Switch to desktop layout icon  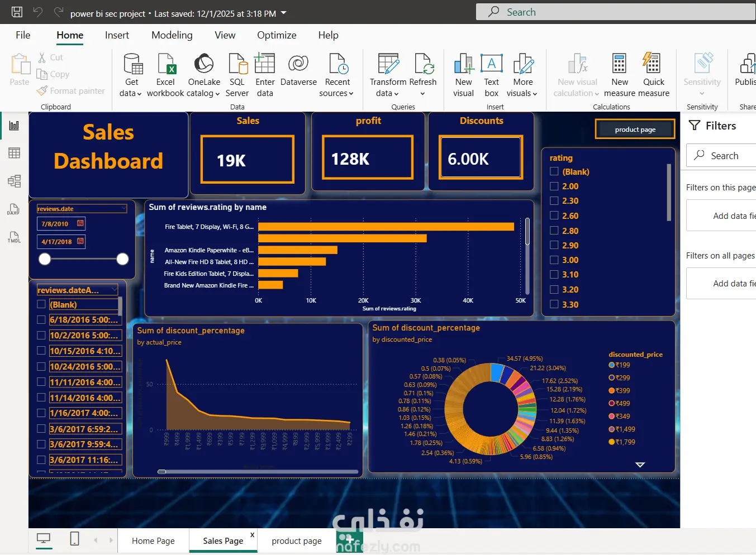coord(43,539)
